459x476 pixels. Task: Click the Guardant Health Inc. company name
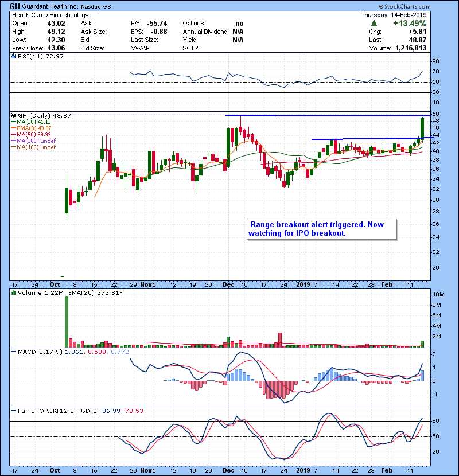point(50,6)
